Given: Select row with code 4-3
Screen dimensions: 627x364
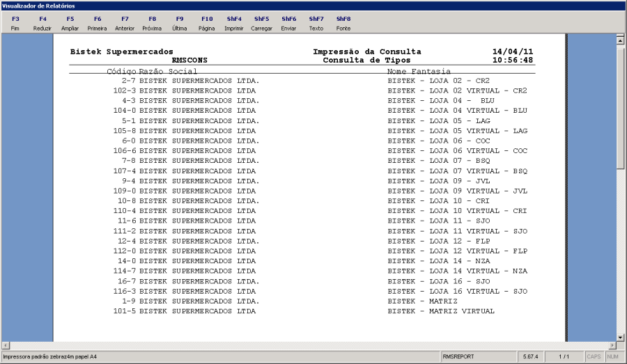Looking at the screenshot, I should pos(308,101).
